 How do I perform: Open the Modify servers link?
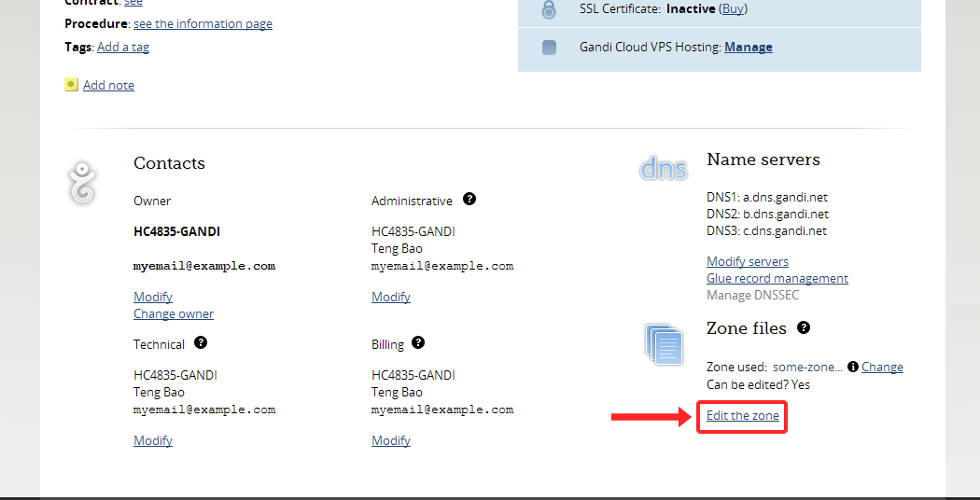point(748,261)
